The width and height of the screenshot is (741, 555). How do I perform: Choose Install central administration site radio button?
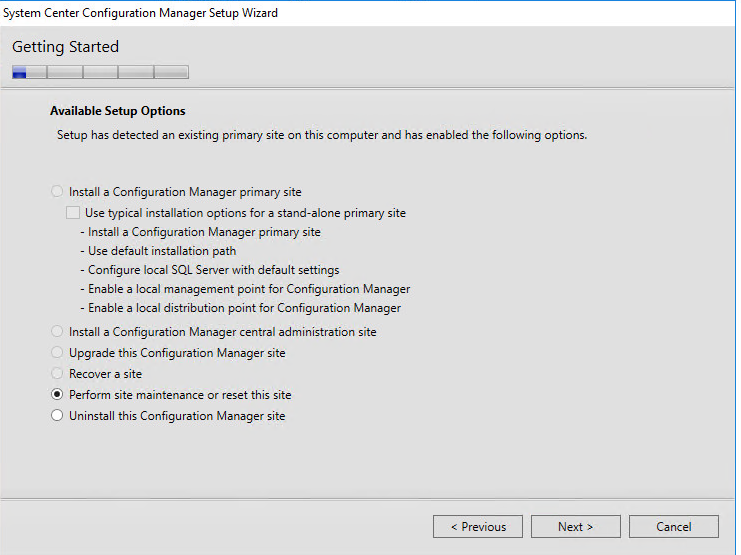click(57, 331)
